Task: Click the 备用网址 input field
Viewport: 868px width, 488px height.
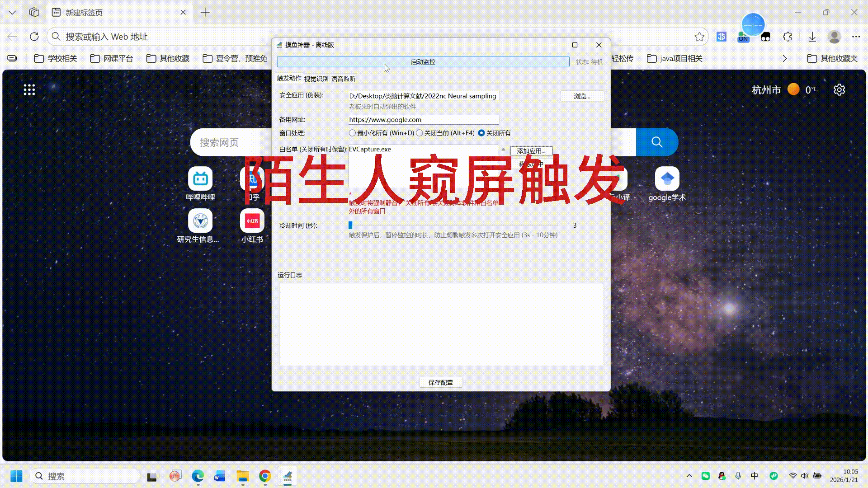Action: (x=424, y=119)
